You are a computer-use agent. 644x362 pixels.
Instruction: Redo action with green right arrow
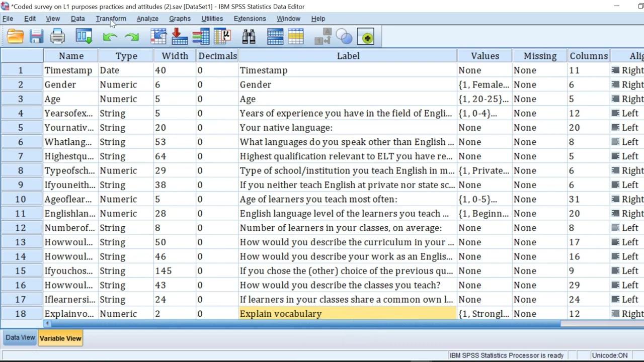coord(131,37)
